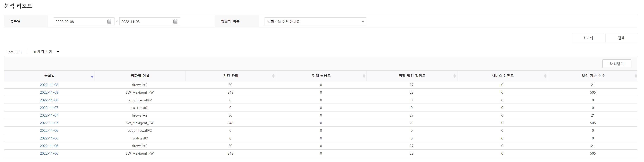The height and width of the screenshot is (162, 644).
Task: Click copy_firewall#2 name in the 2022-11-08 row
Action: [140, 100]
